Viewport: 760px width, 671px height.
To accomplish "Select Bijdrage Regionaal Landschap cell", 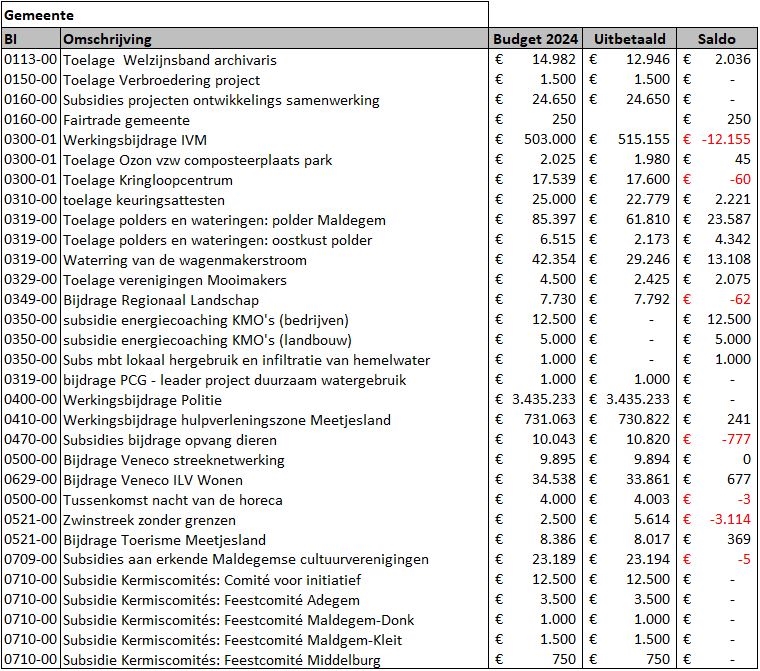I will [274, 300].
